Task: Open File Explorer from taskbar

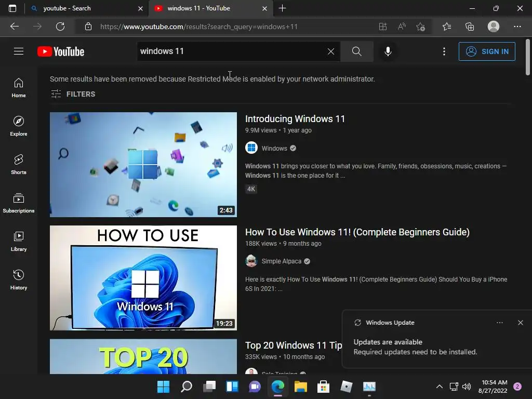Action: coord(301,387)
